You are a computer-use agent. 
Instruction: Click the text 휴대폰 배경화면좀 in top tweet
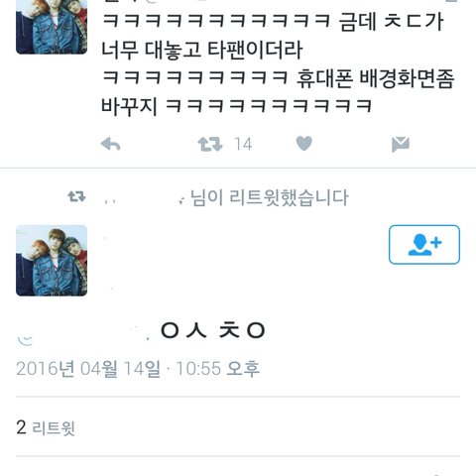(375, 78)
